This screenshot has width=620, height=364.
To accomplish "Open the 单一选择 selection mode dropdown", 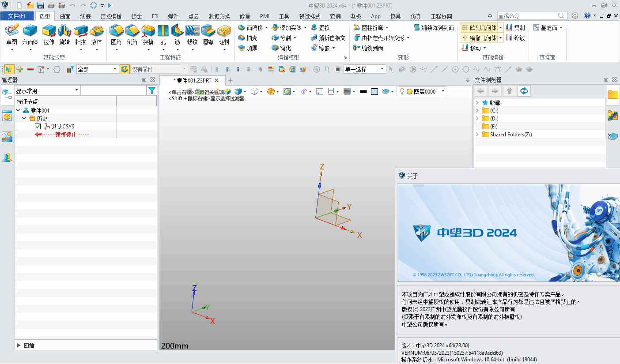I will tap(382, 69).
